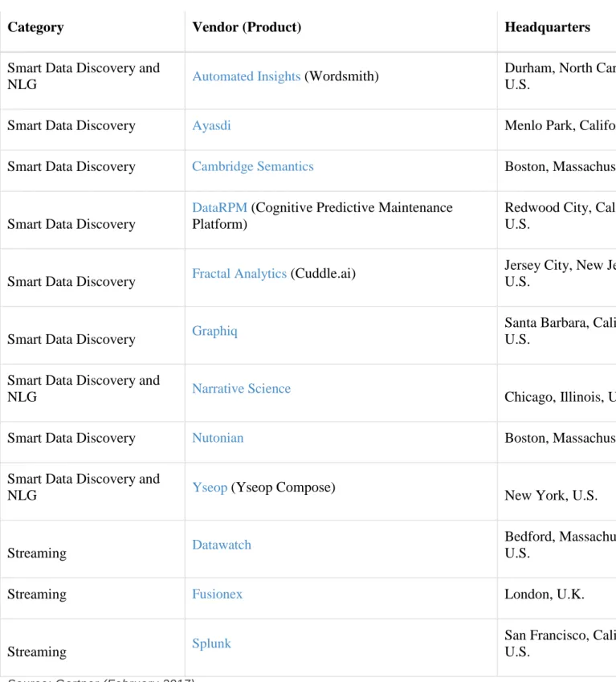Open the Splunk link
Viewport: 616px width, 682px height.
211,643
